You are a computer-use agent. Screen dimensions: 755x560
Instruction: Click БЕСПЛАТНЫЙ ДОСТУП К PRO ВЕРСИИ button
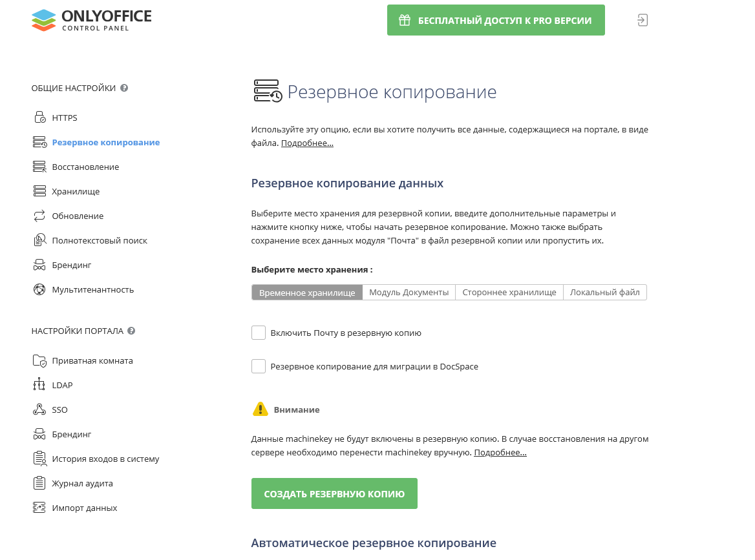496,20
